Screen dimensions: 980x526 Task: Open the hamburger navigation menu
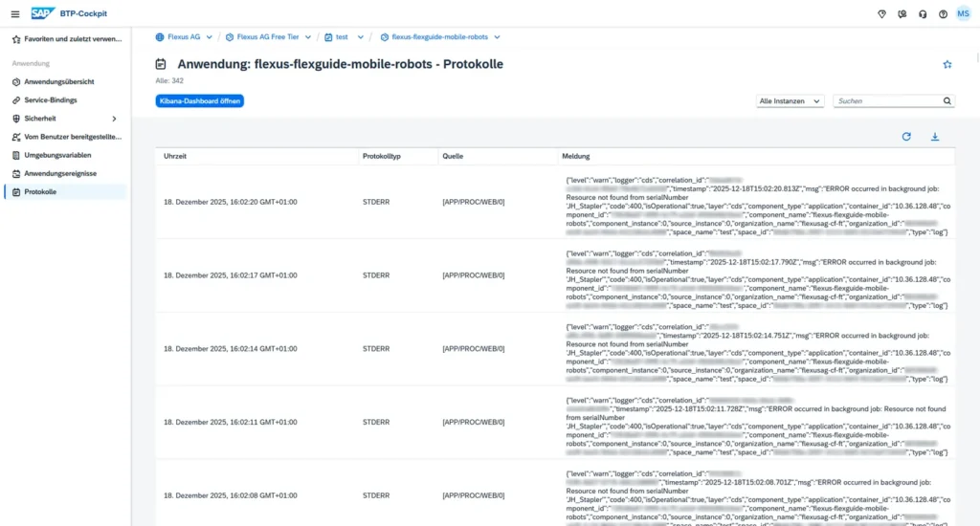[x=14, y=13]
